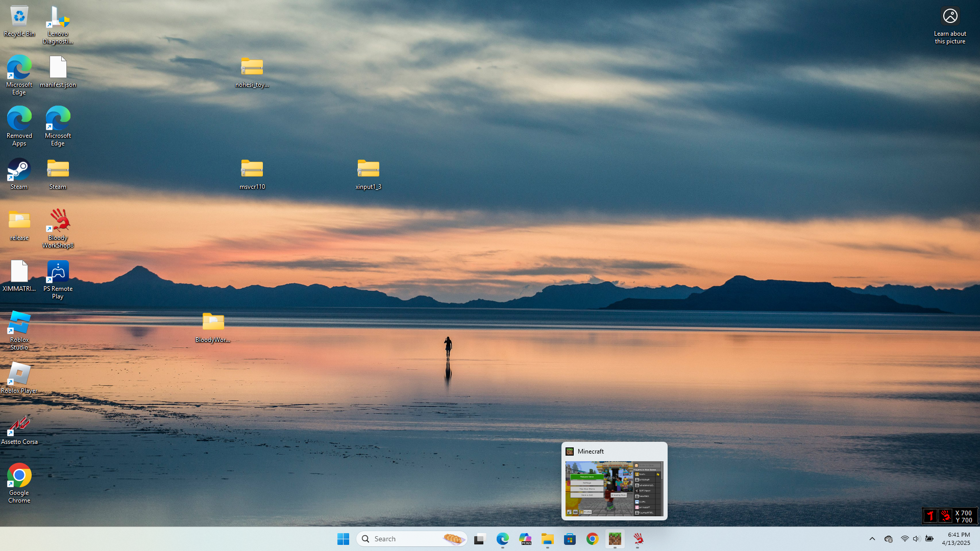This screenshot has width=980, height=551.
Task: Click the Minecraft window preview thumbnail
Action: point(614,488)
